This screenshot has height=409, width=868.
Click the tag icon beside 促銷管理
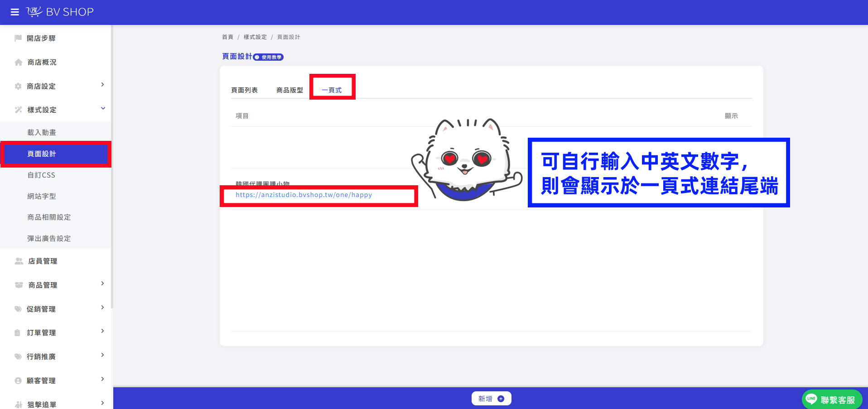pyautogui.click(x=18, y=309)
